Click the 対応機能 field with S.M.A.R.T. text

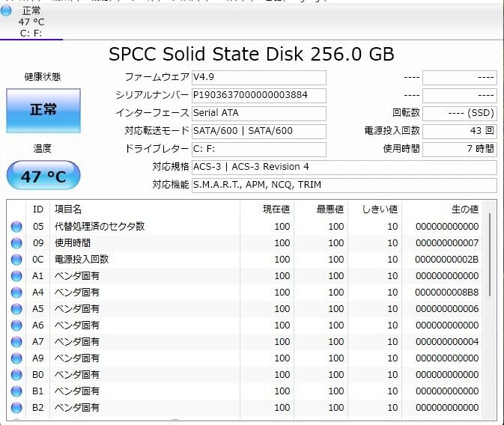tap(344, 185)
